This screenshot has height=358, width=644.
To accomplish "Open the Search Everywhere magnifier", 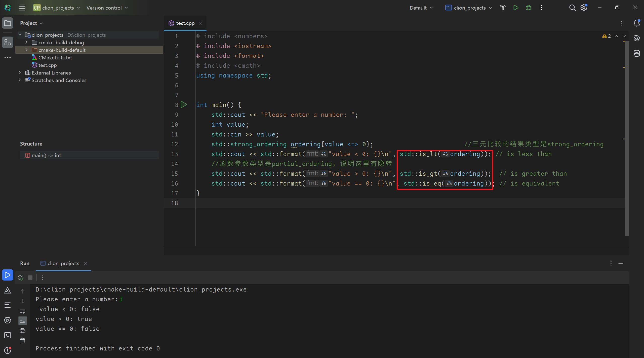I will point(572,8).
